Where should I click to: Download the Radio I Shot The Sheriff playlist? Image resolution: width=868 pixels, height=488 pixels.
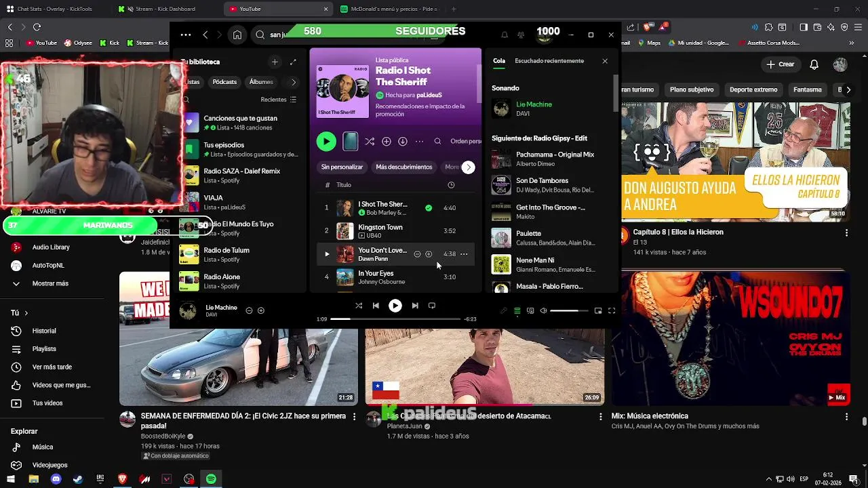tap(403, 142)
